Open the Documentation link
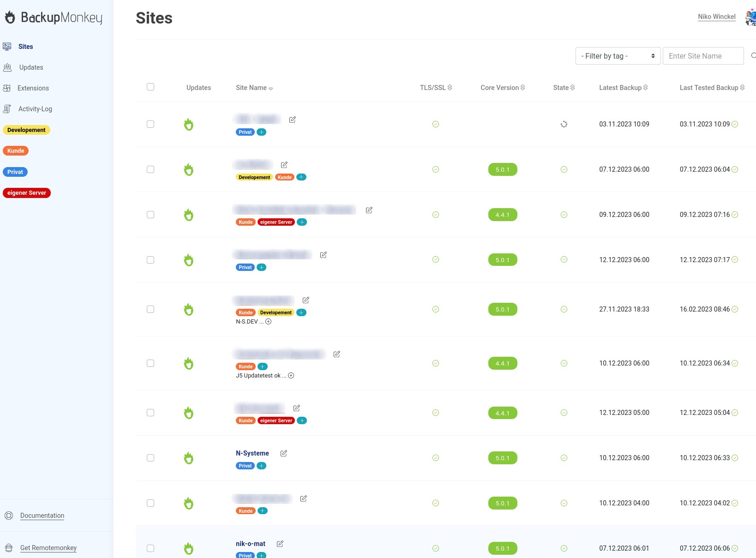 coord(42,516)
